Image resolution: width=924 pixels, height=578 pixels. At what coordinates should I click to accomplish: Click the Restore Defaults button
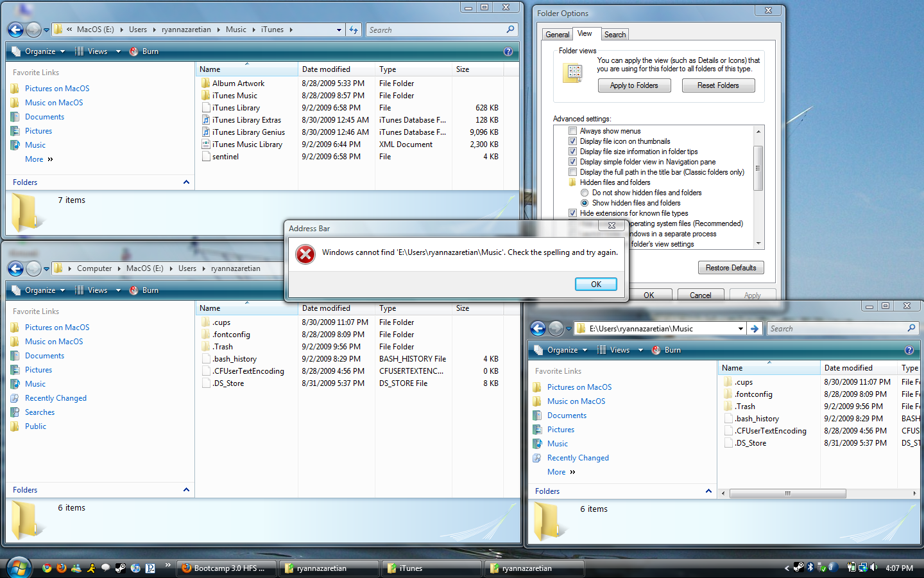pyautogui.click(x=731, y=268)
